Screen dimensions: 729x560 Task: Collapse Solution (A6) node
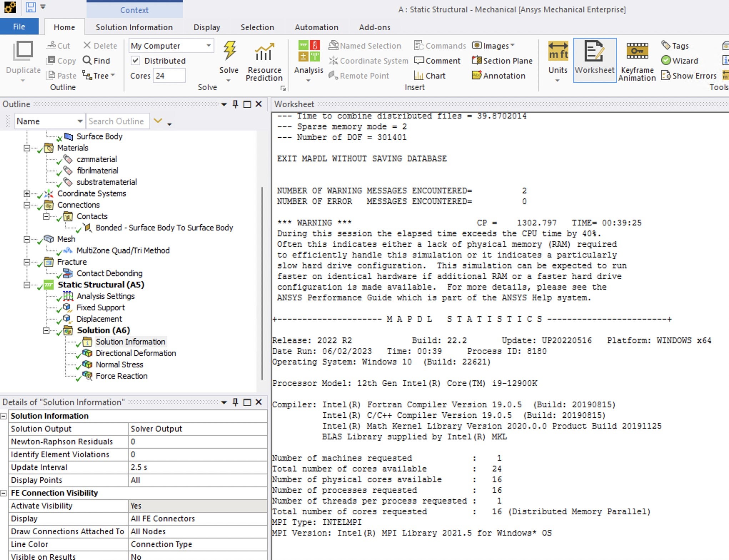click(46, 330)
